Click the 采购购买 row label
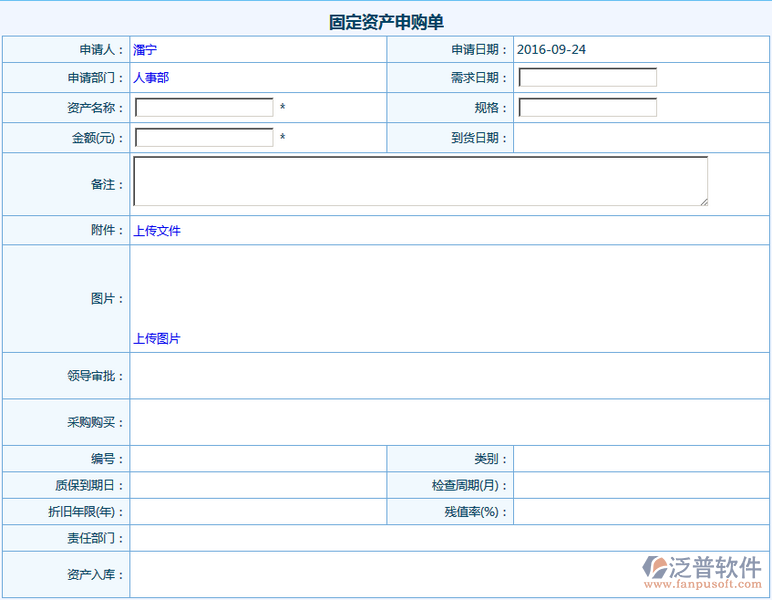 click(95, 423)
